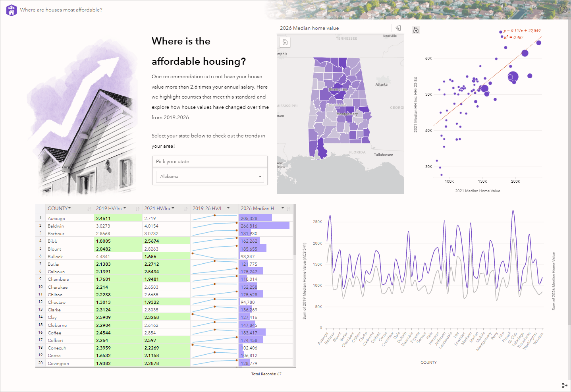Open help using the question mark icon
This screenshot has width=571, height=392.
[x=564, y=9]
